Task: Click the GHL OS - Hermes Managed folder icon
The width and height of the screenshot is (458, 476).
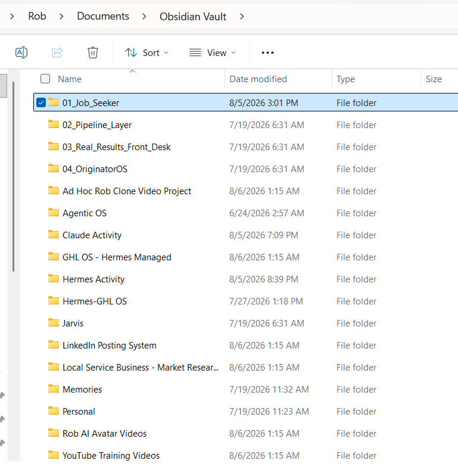Action: tap(54, 257)
